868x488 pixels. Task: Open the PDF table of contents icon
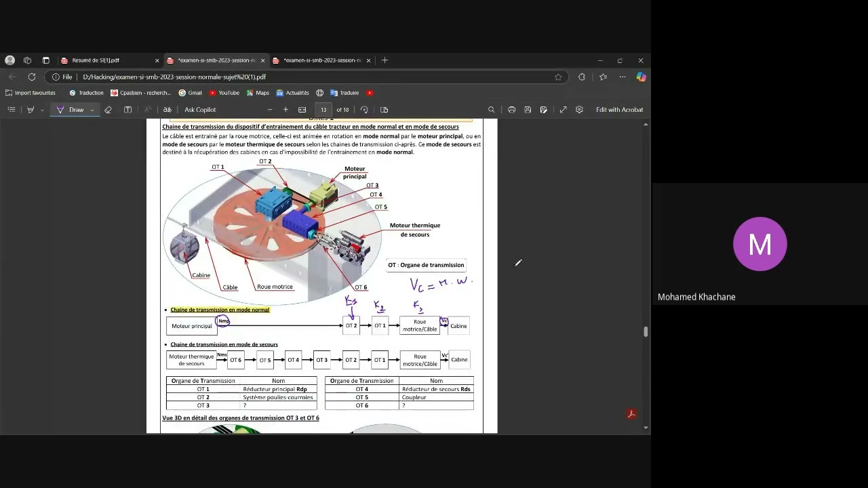tap(12, 110)
